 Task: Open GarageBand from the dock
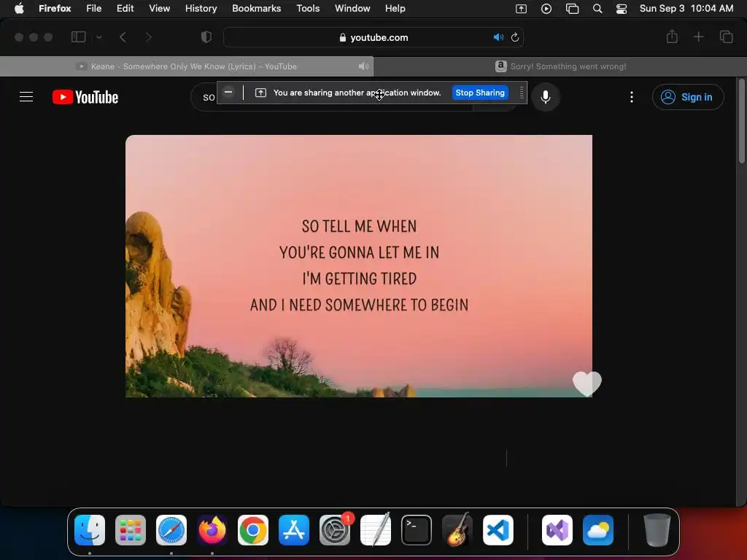(457, 529)
